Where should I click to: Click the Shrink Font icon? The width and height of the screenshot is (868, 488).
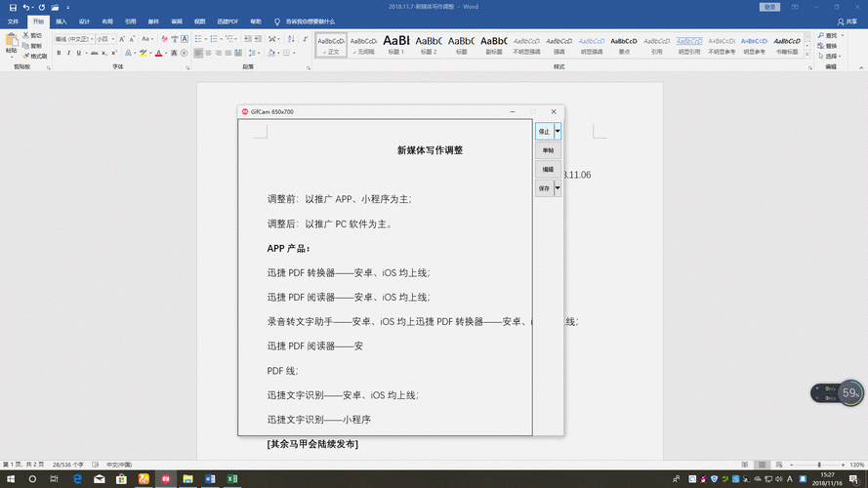tap(132, 39)
